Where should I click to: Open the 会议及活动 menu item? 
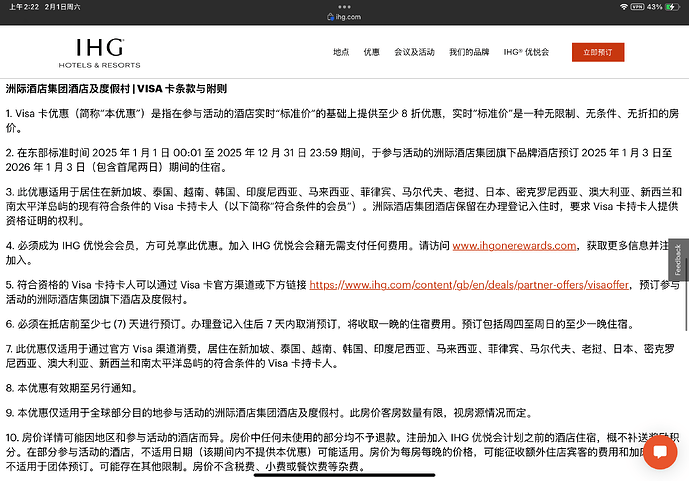414,52
